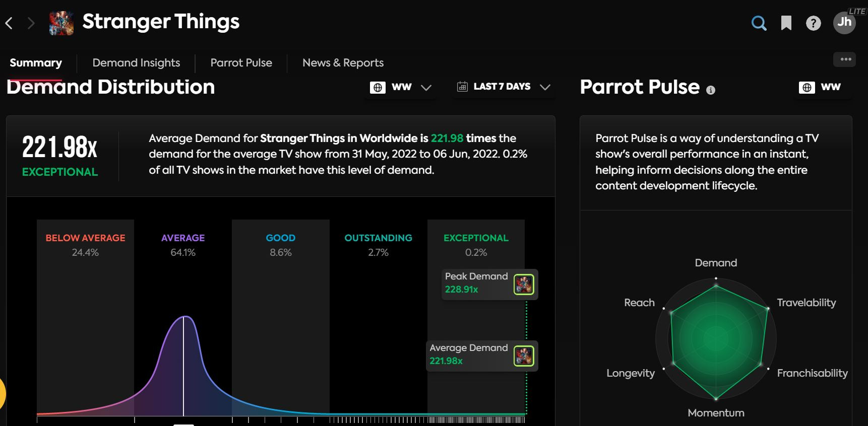The height and width of the screenshot is (426, 868).
Task: Click the 221.98x headline demand figure
Action: click(x=59, y=148)
